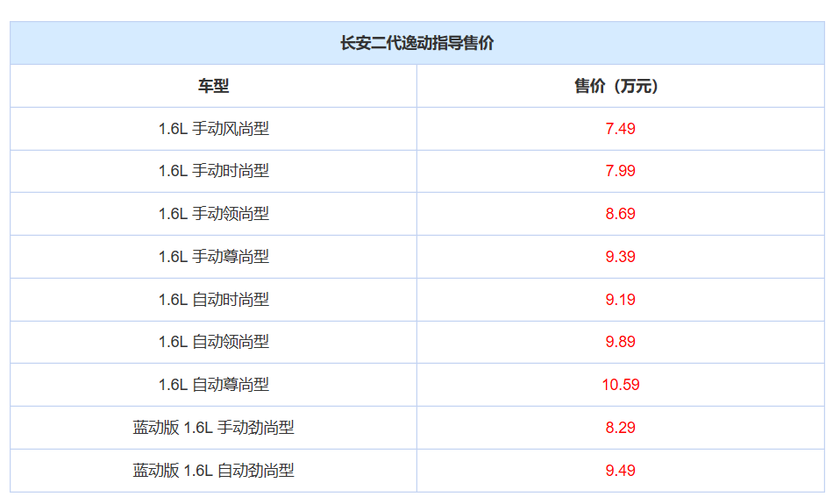Image resolution: width=840 pixels, height=504 pixels.
Task: Click the 8.29 price value
Action: tap(621, 428)
